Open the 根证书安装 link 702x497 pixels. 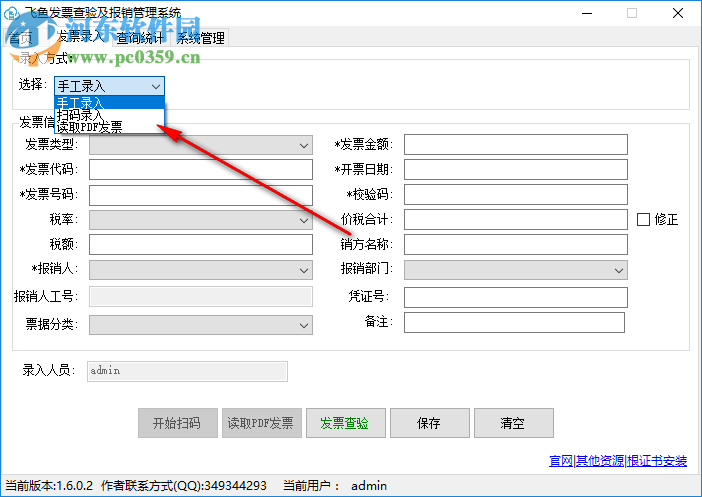(657, 461)
